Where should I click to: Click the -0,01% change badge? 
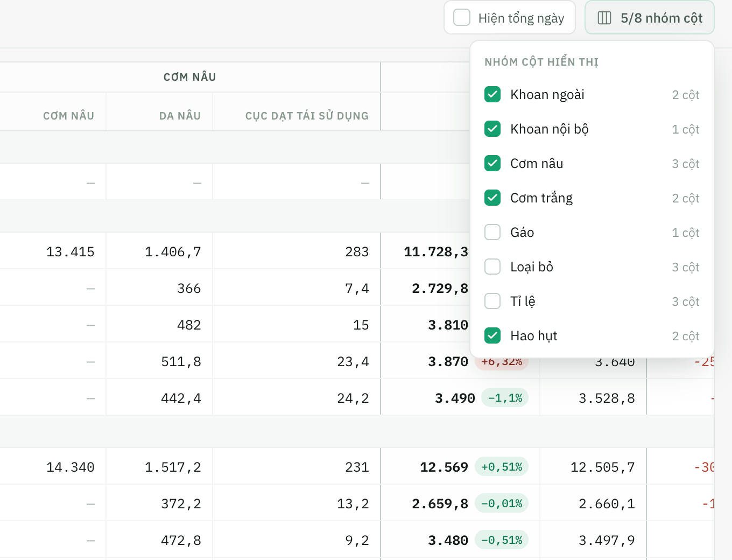502,503
